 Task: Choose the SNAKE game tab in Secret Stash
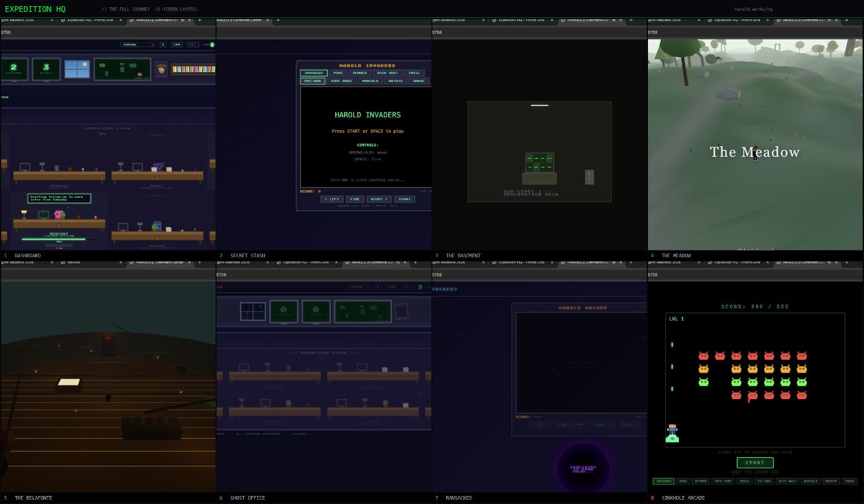[x=418, y=81]
